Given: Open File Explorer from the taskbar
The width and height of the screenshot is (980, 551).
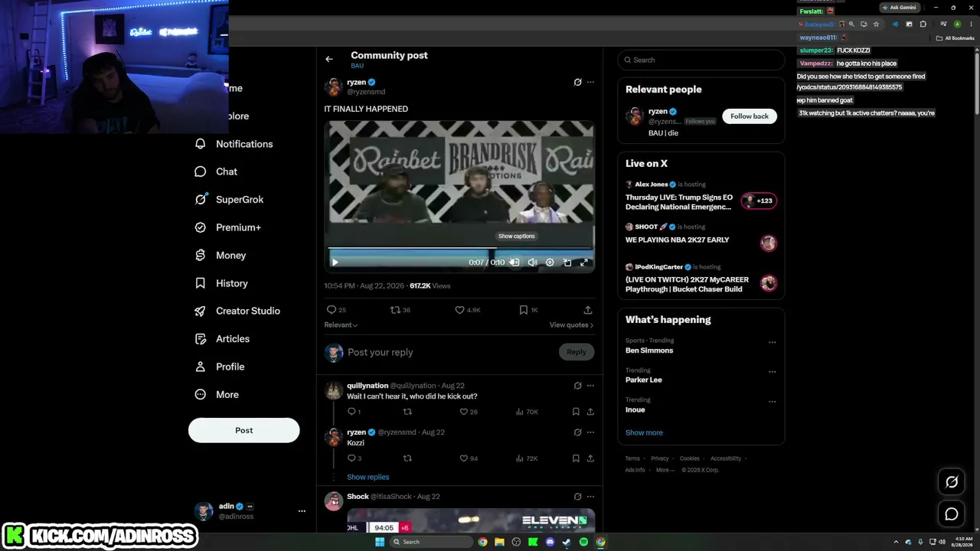Looking at the screenshot, I should click(x=499, y=542).
